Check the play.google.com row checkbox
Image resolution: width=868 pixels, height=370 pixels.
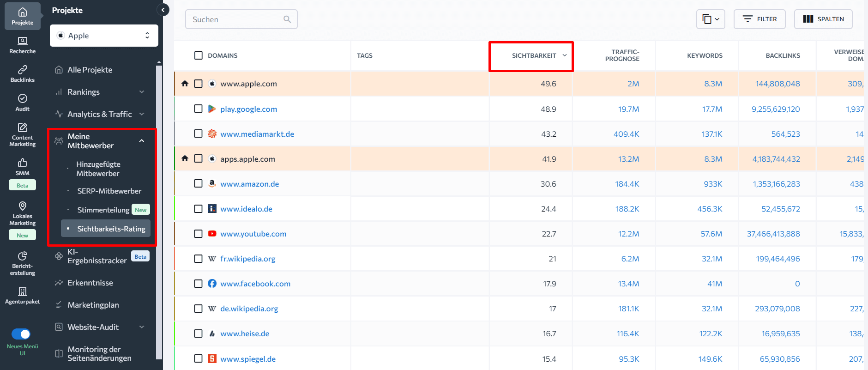199,109
